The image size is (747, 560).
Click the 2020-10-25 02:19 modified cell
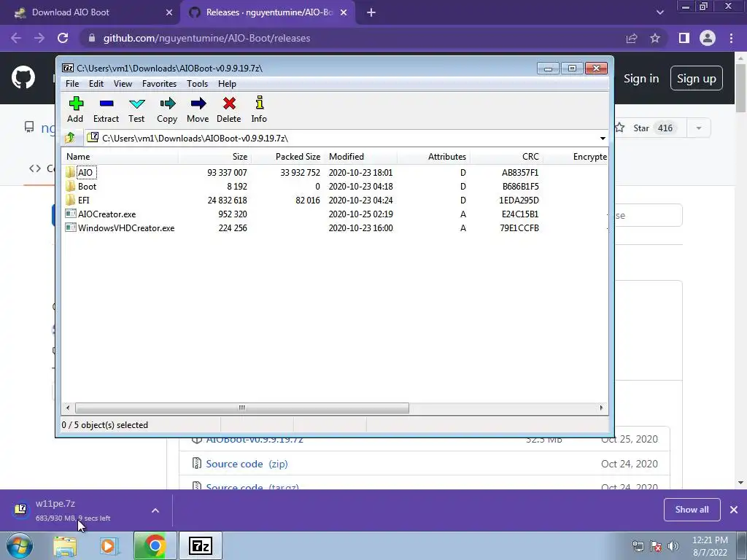coord(360,214)
